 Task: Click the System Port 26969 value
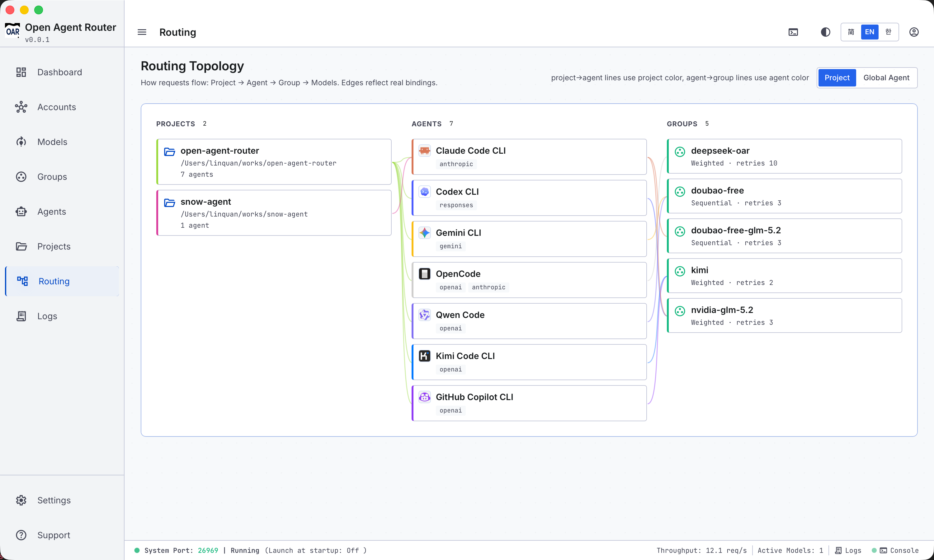[208, 551]
